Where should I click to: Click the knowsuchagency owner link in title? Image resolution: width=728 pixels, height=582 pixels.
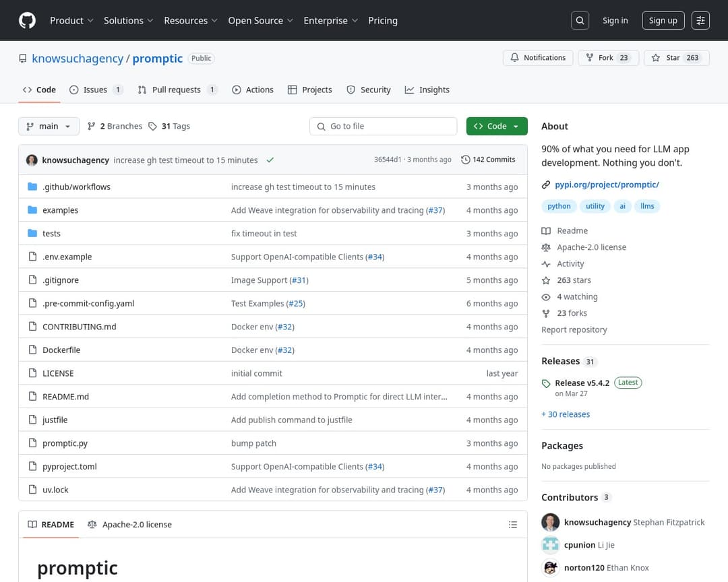(x=78, y=59)
